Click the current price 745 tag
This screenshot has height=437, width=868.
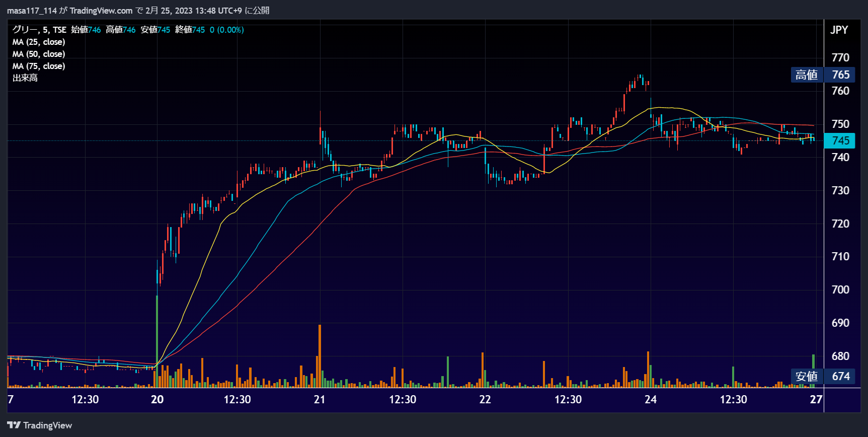click(839, 140)
